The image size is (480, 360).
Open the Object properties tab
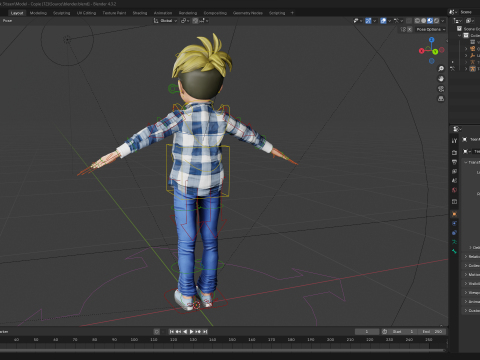(454, 214)
